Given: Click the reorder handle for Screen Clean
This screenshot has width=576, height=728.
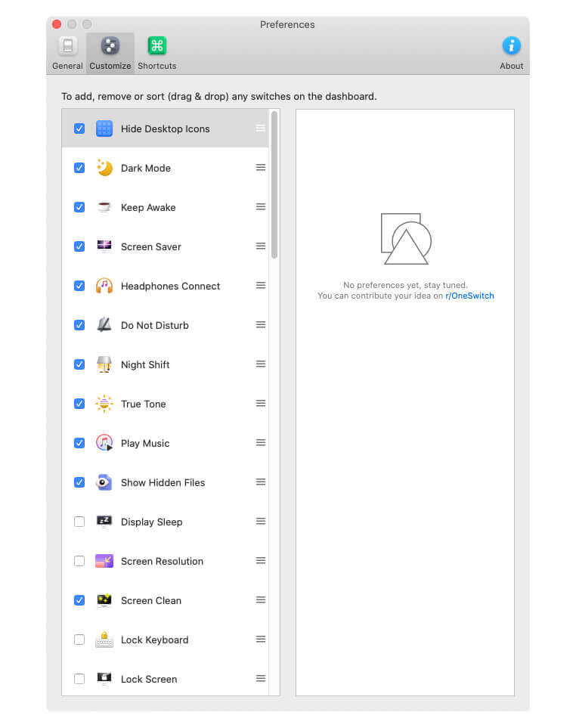Looking at the screenshot, I should 261,599.
